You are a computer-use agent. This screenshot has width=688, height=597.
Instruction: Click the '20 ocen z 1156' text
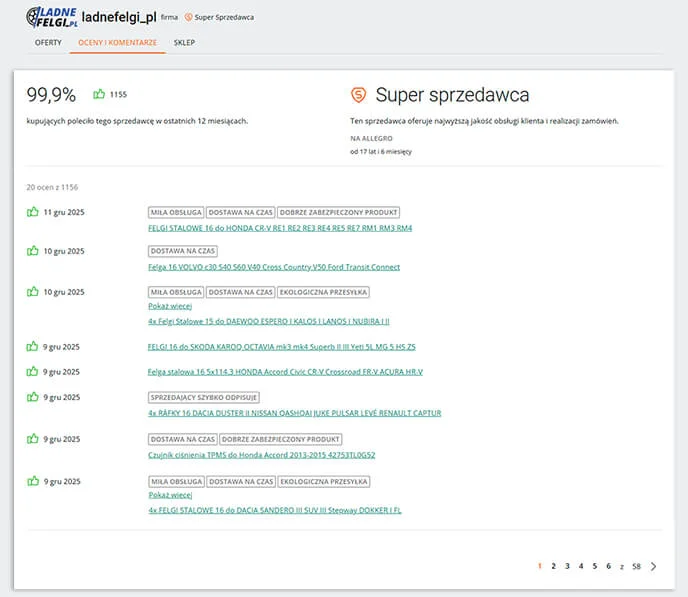52,187
